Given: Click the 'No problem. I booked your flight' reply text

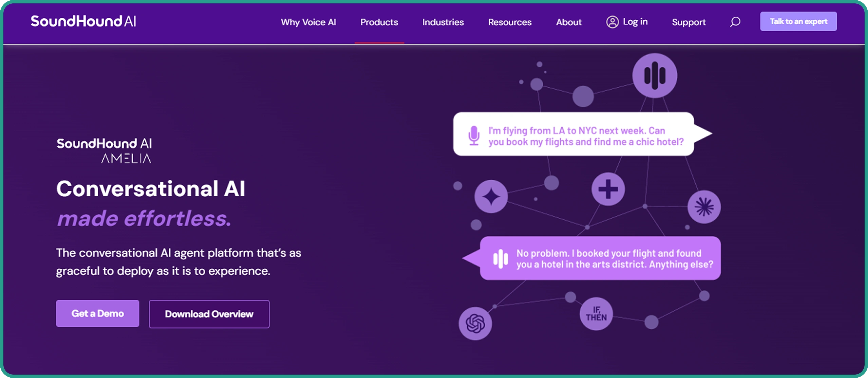Looking at the screenshot, I should pos(615,259).
